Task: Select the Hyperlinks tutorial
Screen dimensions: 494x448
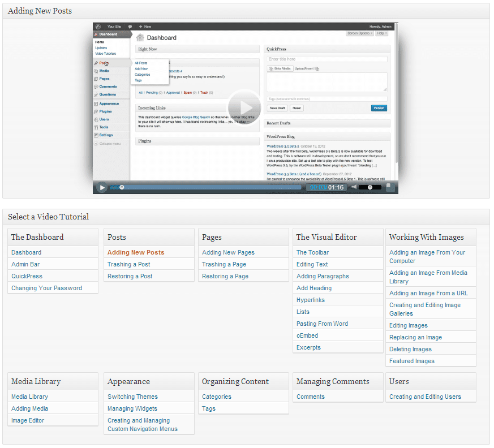Action: pos(310,300)
